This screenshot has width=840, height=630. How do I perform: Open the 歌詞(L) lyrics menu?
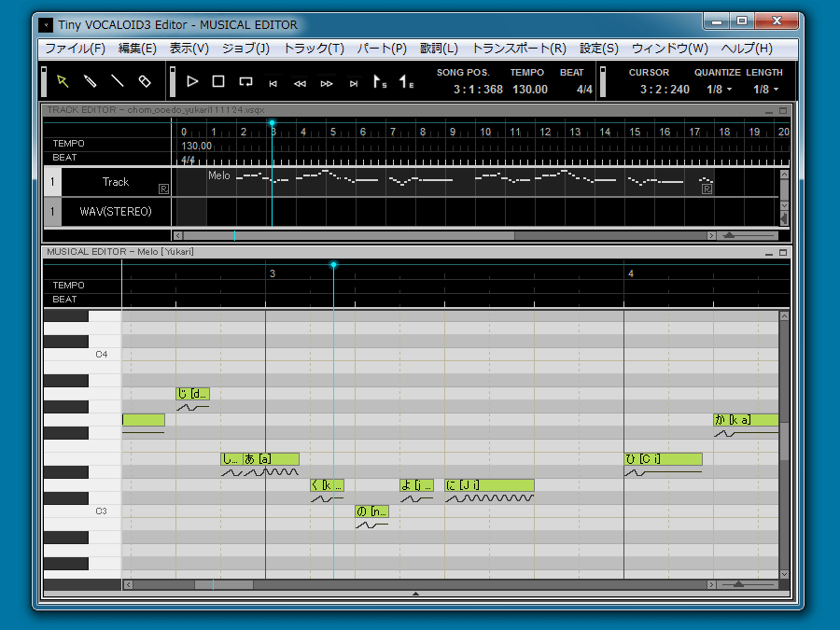(439, 49)
